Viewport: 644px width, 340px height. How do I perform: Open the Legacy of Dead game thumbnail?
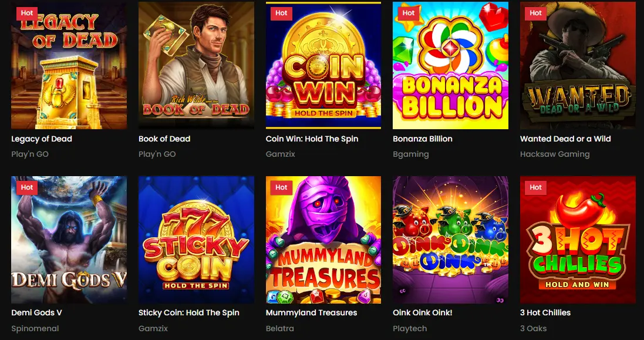click(69, 65)
